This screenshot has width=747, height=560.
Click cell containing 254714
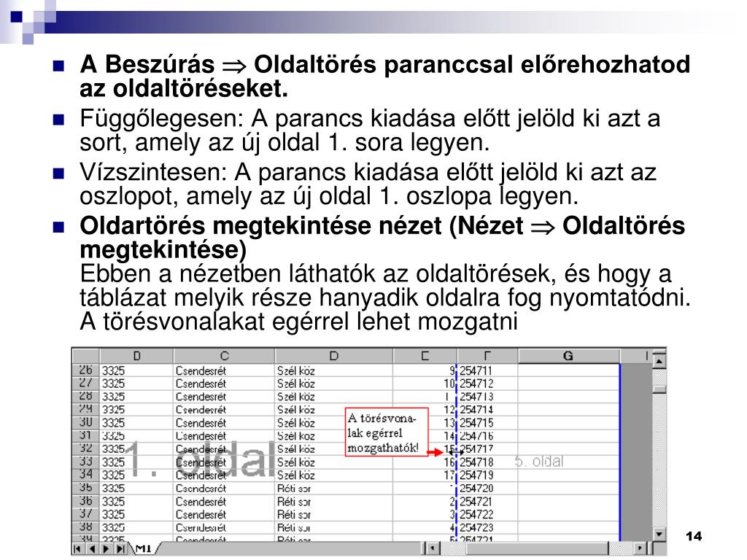(487, 410)
